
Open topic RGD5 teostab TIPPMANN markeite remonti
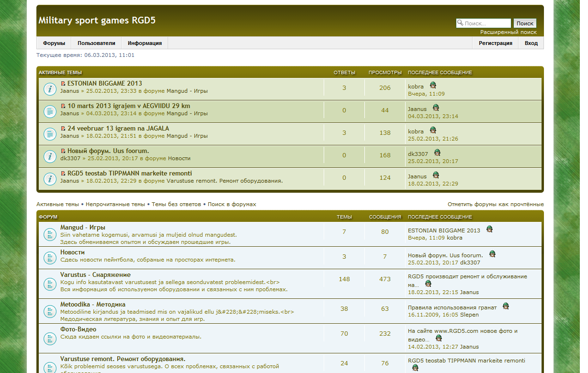point(130,174)
